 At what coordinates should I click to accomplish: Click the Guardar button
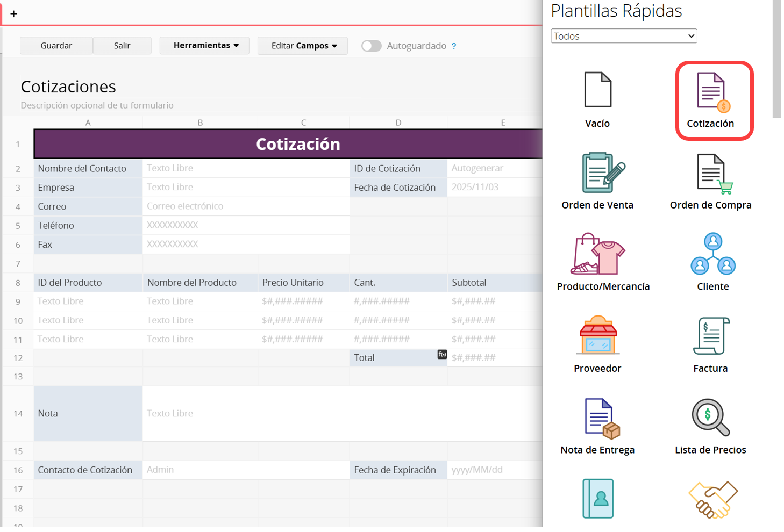coord(56,46)
